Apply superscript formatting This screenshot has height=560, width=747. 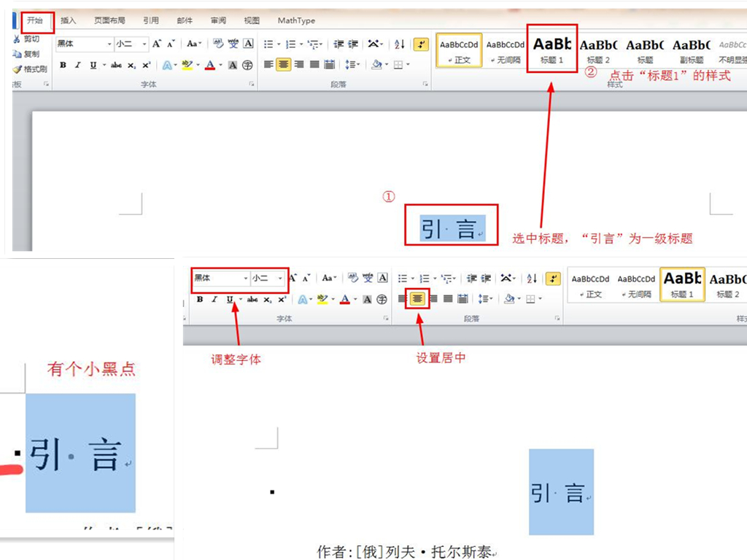147,64
